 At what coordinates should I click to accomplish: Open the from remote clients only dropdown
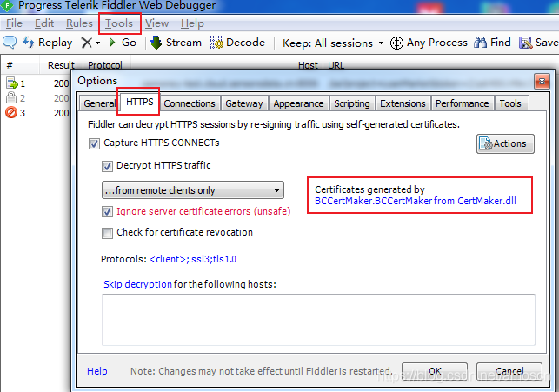point(193,190)
